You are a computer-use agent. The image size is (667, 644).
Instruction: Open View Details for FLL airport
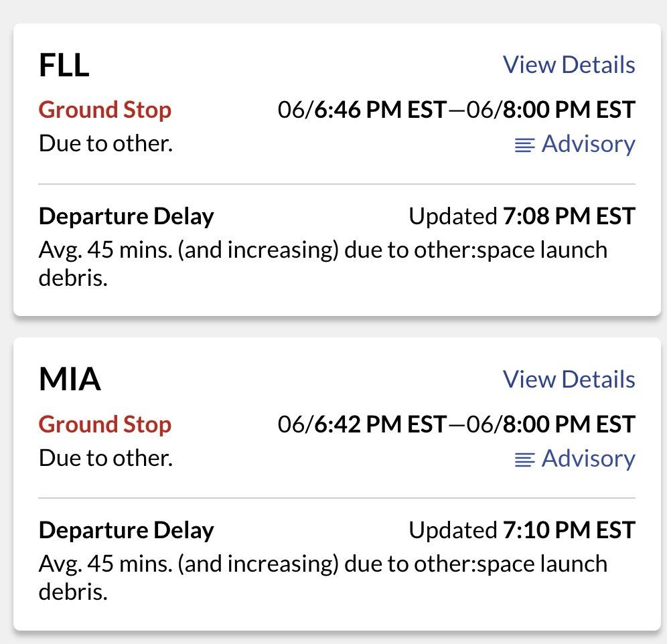click(569, 65)
